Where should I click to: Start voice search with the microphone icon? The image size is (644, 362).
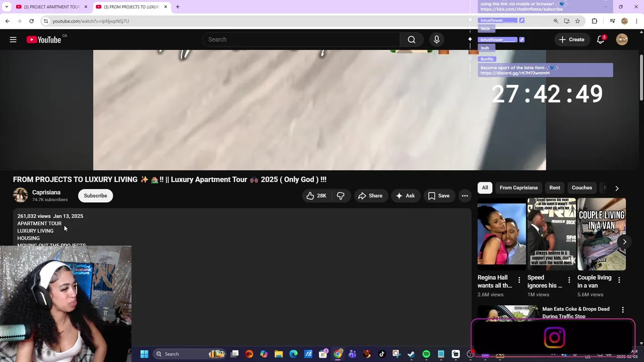coord(436,40)
